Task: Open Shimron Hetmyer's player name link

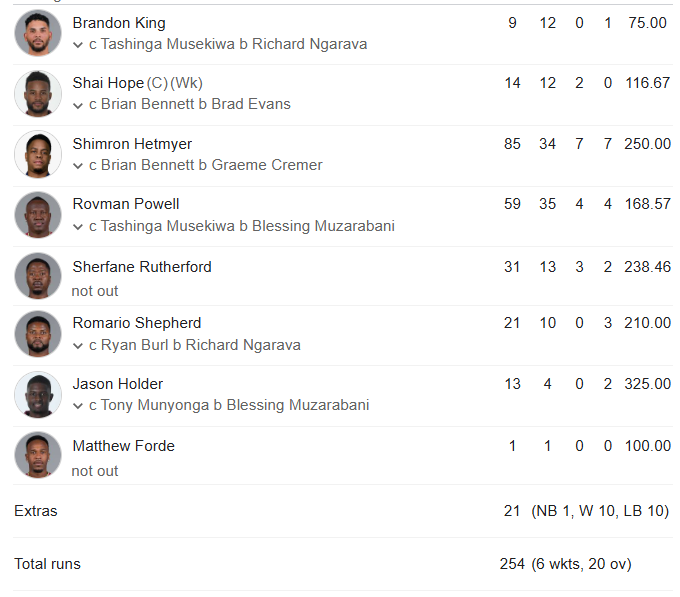Action: click(x=132, y=144)
